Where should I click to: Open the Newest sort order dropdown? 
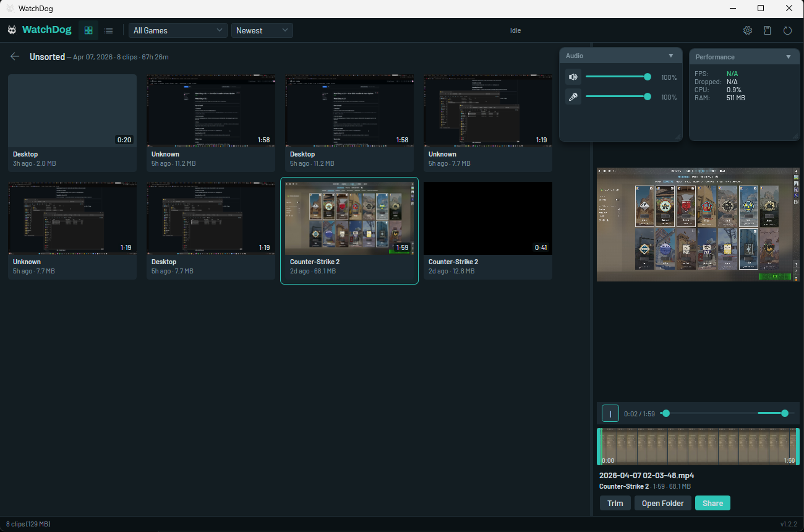click(x=262, y=30)
